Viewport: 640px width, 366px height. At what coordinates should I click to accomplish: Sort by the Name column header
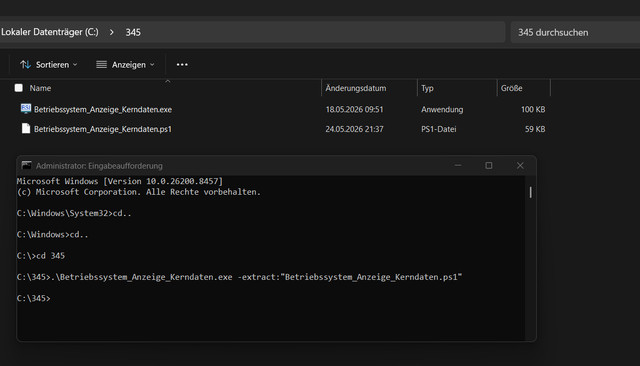tap(40, 88)
